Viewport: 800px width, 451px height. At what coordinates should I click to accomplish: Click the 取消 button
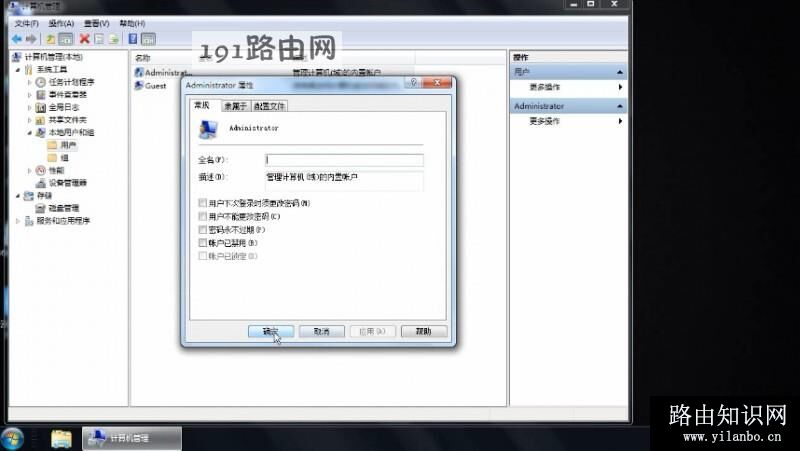pyautogui.click(x=322, y=332)
